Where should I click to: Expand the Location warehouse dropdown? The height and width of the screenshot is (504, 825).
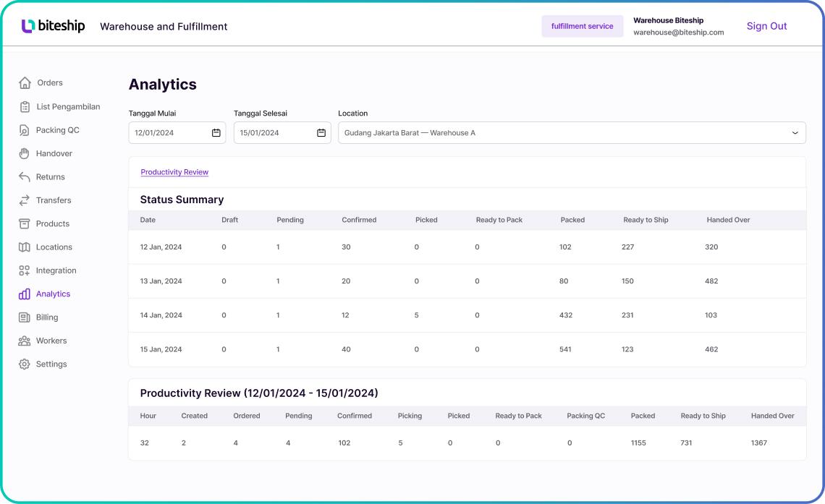click(x=795, y=132)
